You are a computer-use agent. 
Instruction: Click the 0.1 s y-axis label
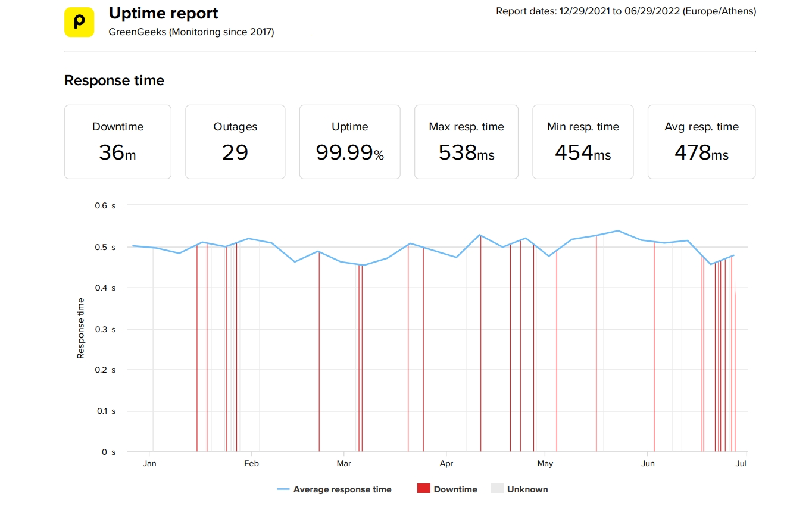[x=107, y=411]
